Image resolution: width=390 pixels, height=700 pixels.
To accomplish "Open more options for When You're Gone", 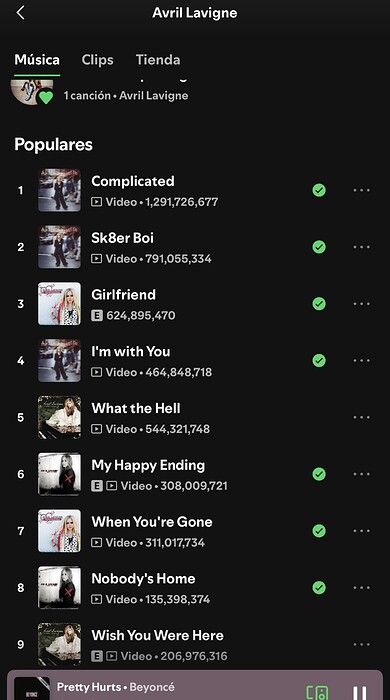I will click(x=361, y=531).
